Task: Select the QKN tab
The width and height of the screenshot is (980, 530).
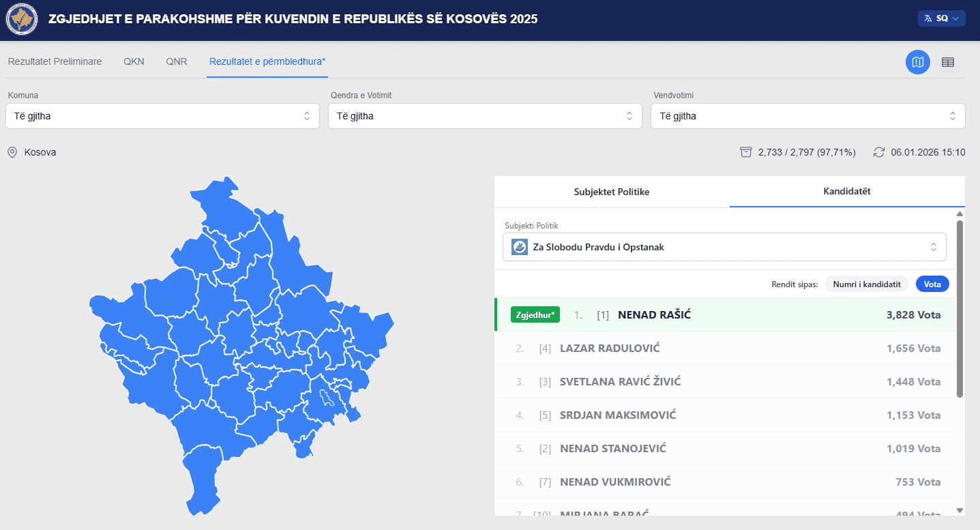Action: [134, 61]
